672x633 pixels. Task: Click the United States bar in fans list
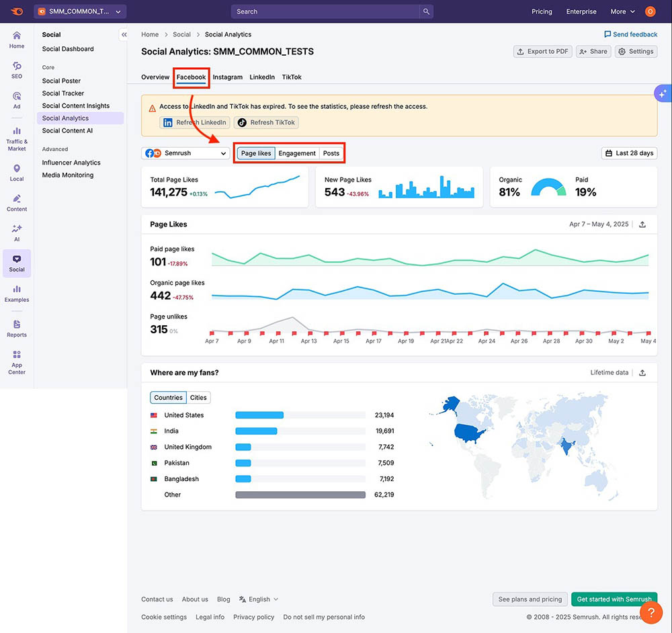259,415
